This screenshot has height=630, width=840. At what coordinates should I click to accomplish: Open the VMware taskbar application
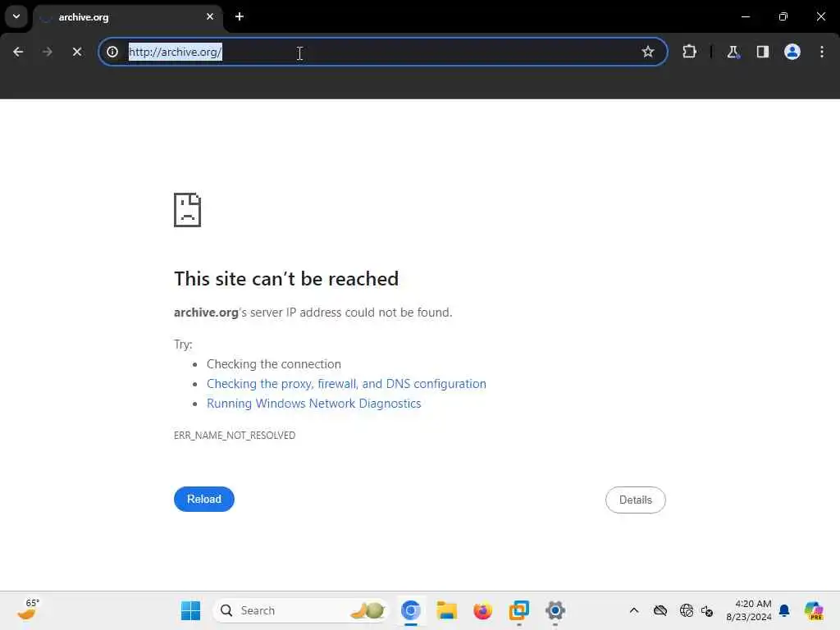pos(518,610)
